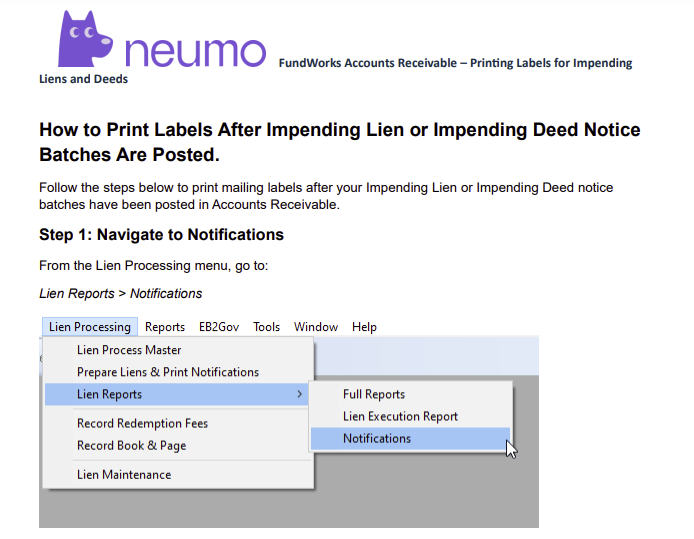Viewport: 694px width, 539px height.
Task: Click the purple dog logo icon
Action: coord(87,39)
